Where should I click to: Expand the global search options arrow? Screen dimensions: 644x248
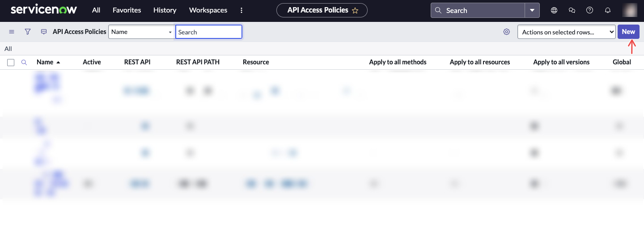coord(532,10)
